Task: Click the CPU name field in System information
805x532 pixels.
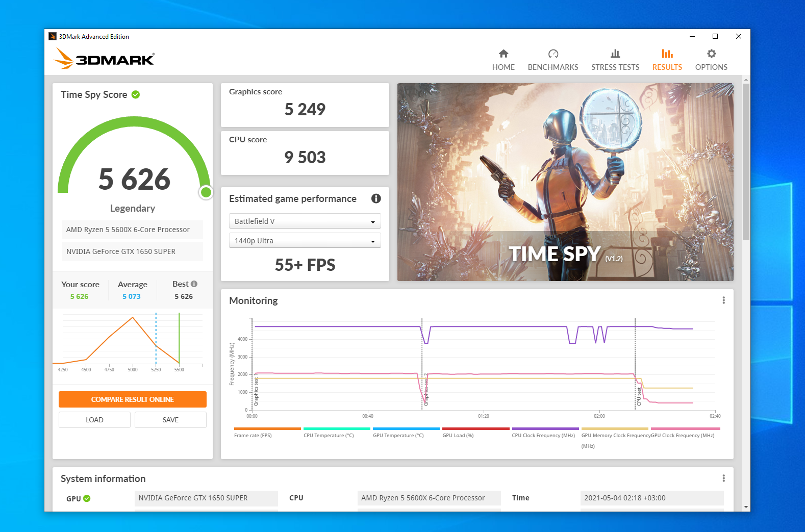Action: click(429, 498)
